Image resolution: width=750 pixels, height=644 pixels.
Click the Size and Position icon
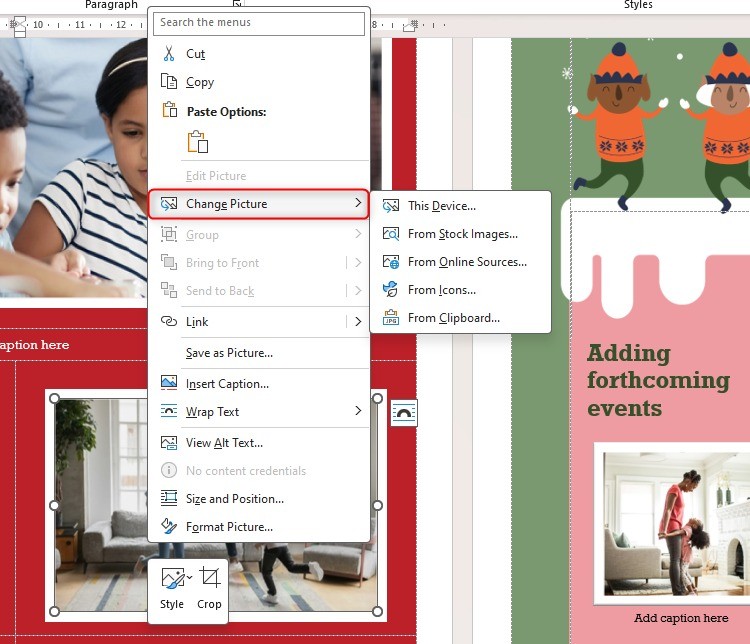pyautogui.click(x=169, y=498)
